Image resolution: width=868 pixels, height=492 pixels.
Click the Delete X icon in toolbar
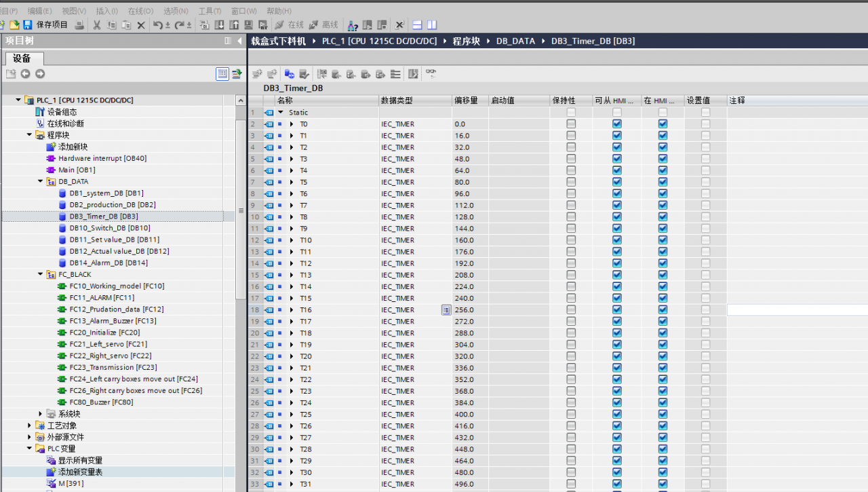click(x=141, y=25)
